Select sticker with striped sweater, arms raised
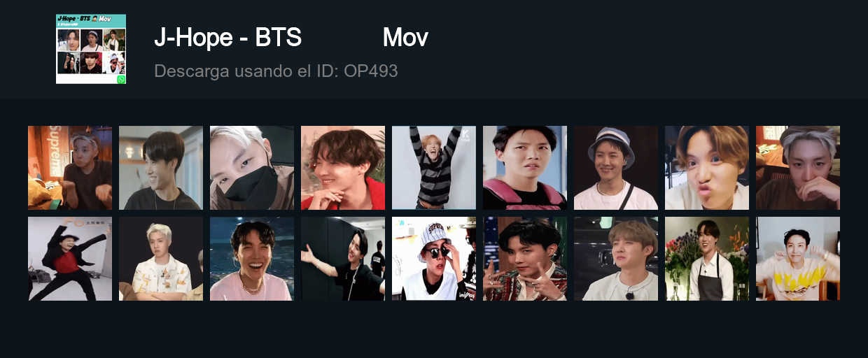 [434, 168]
